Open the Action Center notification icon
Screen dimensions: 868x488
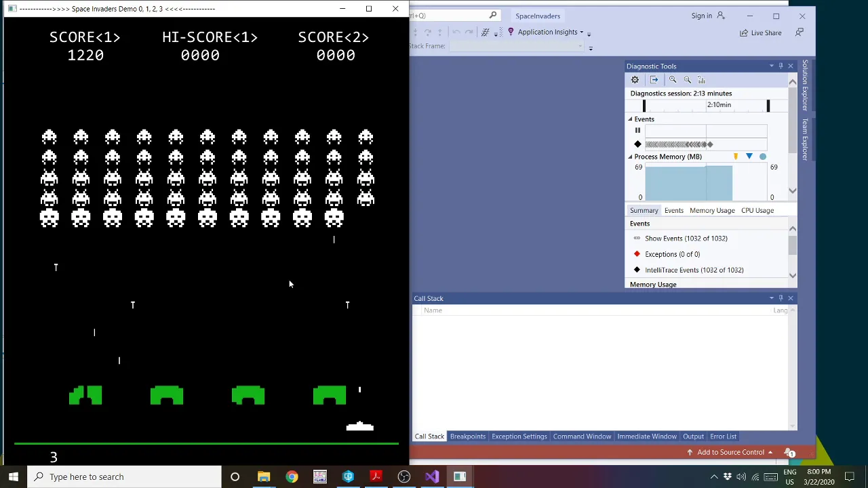(850, 477)
